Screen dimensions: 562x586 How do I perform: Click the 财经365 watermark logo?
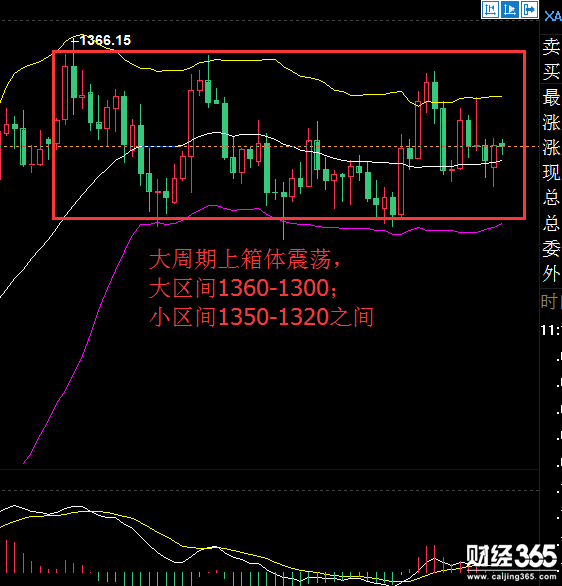(x=512, y=556)
